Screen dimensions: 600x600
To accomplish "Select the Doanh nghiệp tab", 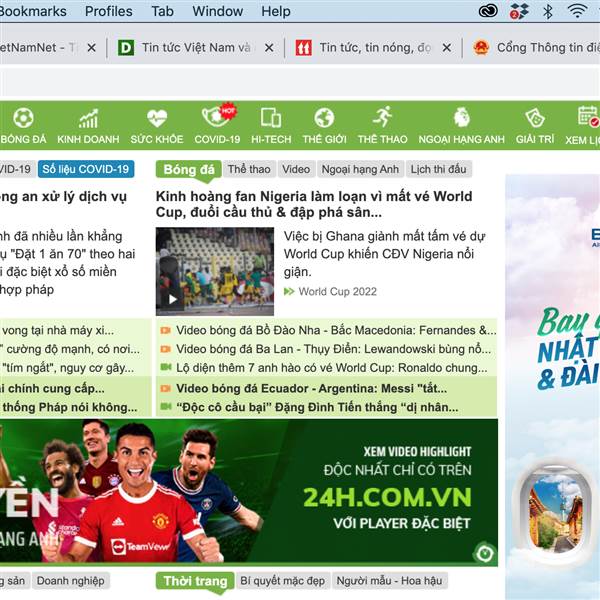I will [70, 581].
